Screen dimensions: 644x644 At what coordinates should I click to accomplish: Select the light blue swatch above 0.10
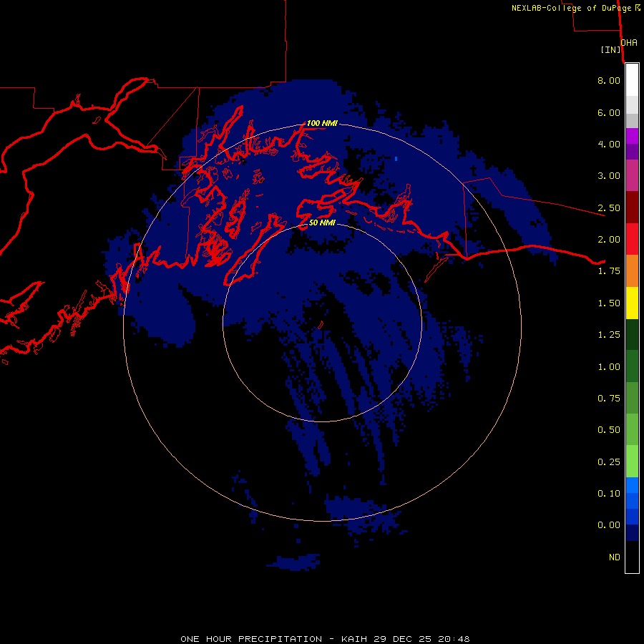click(x=632, y=485)
